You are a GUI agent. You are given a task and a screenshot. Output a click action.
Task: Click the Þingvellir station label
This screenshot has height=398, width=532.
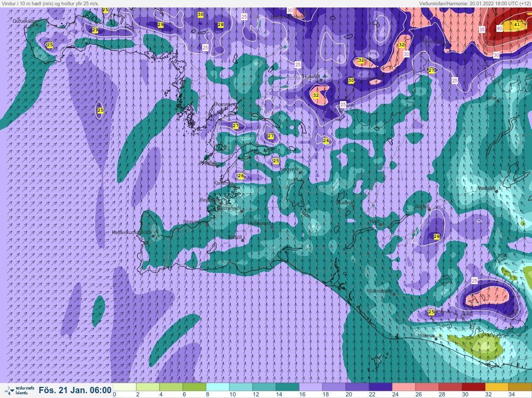pos(289,169)
